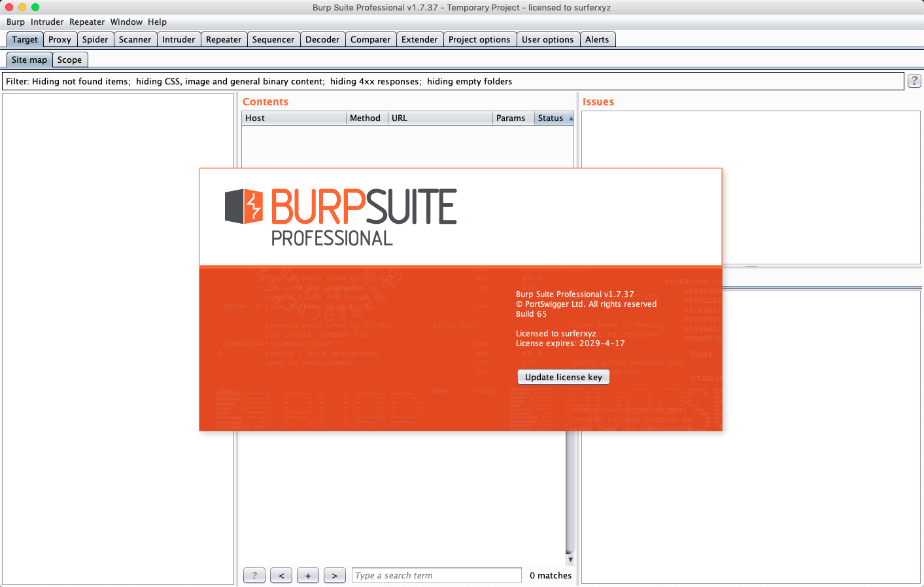Screen dimensions: 924x587
Task: Click the red close window button
Action: [x=9, y=7]
